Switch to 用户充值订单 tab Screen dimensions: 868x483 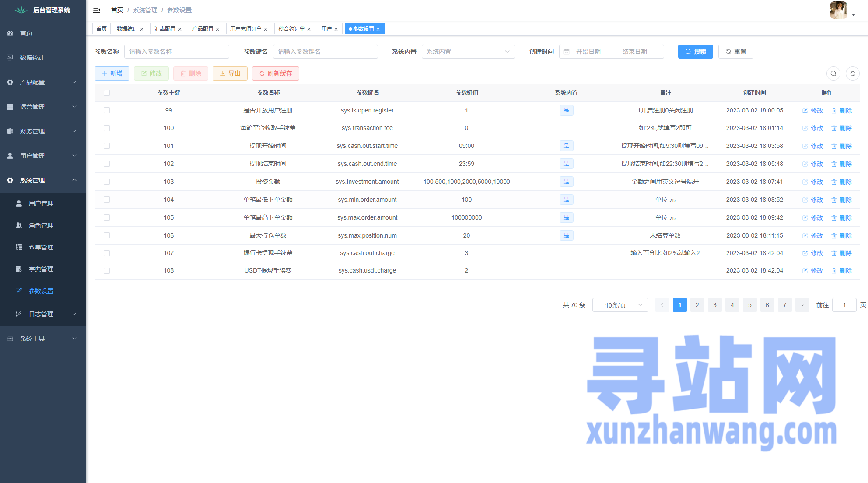(x=245, y=29)
